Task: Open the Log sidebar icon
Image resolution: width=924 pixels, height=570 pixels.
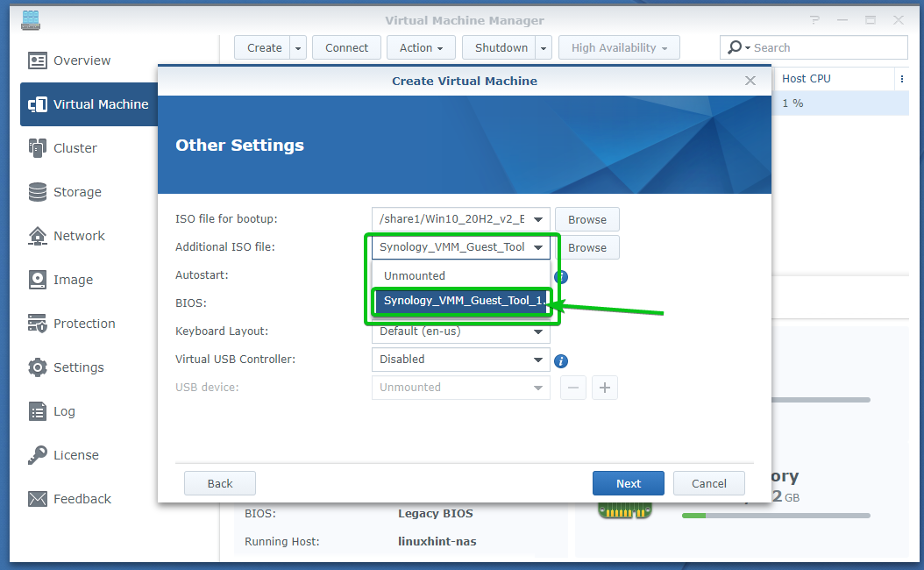Action: 37,411
